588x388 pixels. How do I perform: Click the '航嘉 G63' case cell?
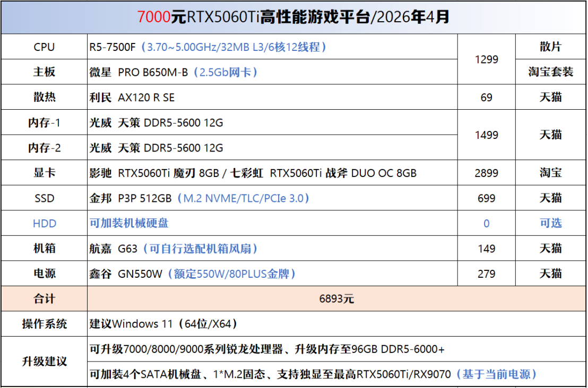(x=272, y=248)
